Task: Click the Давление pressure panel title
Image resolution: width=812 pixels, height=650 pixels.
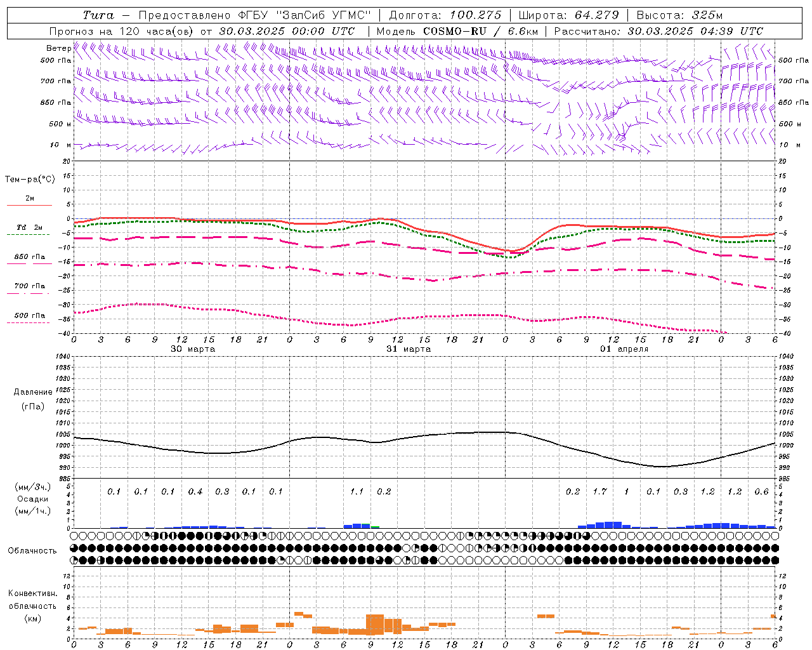Action: coord(33,392)
